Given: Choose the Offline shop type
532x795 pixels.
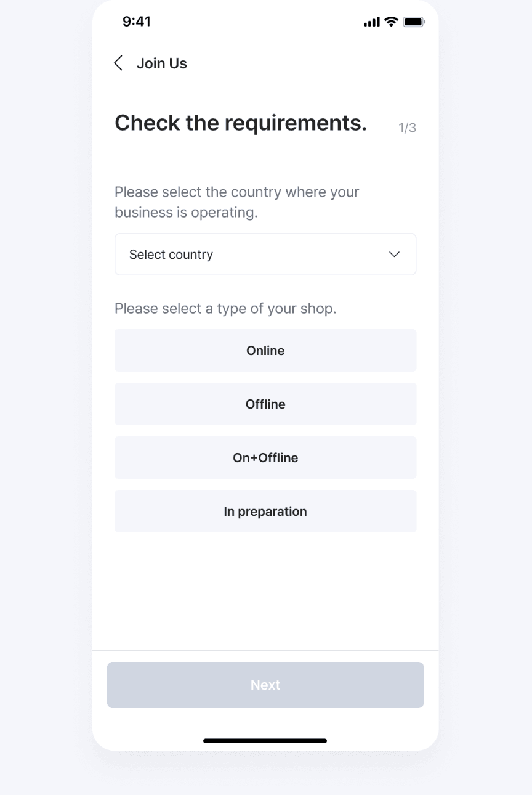Looking at the screenshot, I should pos(265,404).
